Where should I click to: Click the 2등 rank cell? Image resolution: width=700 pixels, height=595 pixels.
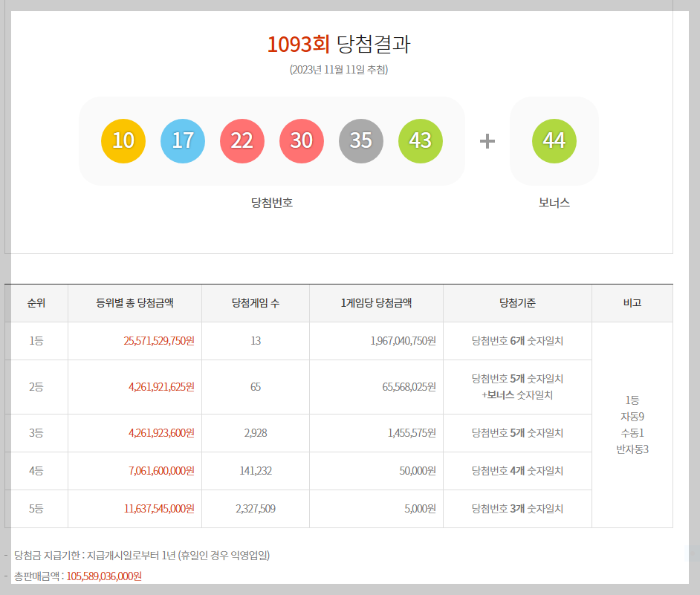36,387
